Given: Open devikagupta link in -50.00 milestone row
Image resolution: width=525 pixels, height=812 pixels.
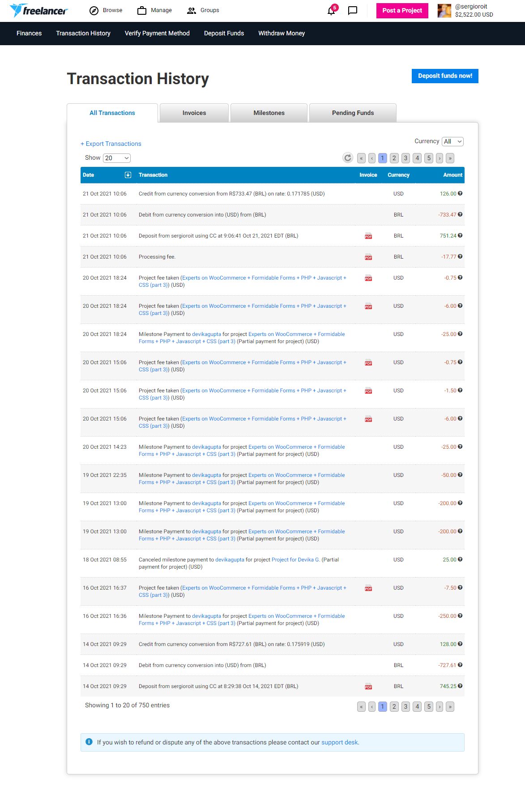Looking at the screenshot, I should tap(206, 475).
